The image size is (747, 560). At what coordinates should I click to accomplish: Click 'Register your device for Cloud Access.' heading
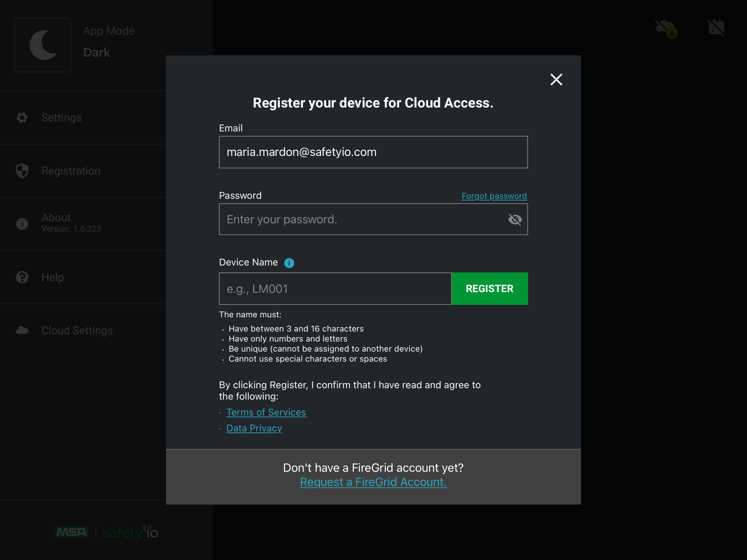click(373, 103)
